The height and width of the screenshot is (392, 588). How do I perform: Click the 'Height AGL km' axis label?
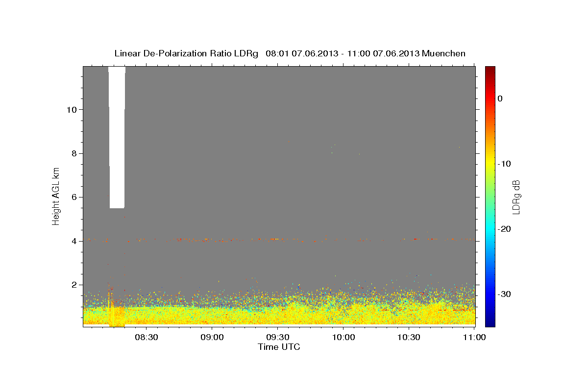56,196
